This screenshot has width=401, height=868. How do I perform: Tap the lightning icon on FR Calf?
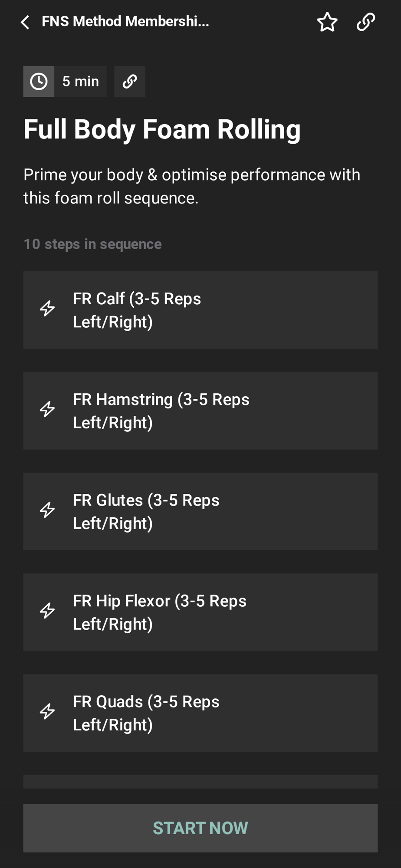coord(47,309)
